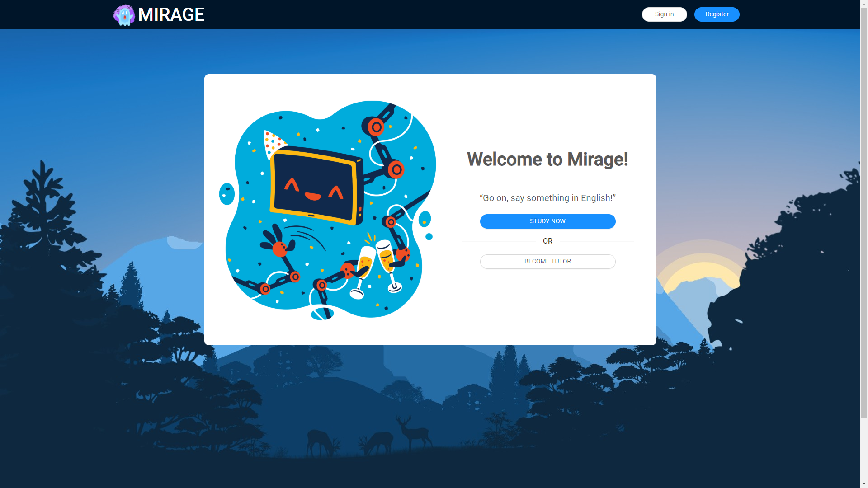Click the page's vertical scrollbar thumb
The height and width of the screenshot is (488, 868).
pyautogui.click(x=864, y=212)
